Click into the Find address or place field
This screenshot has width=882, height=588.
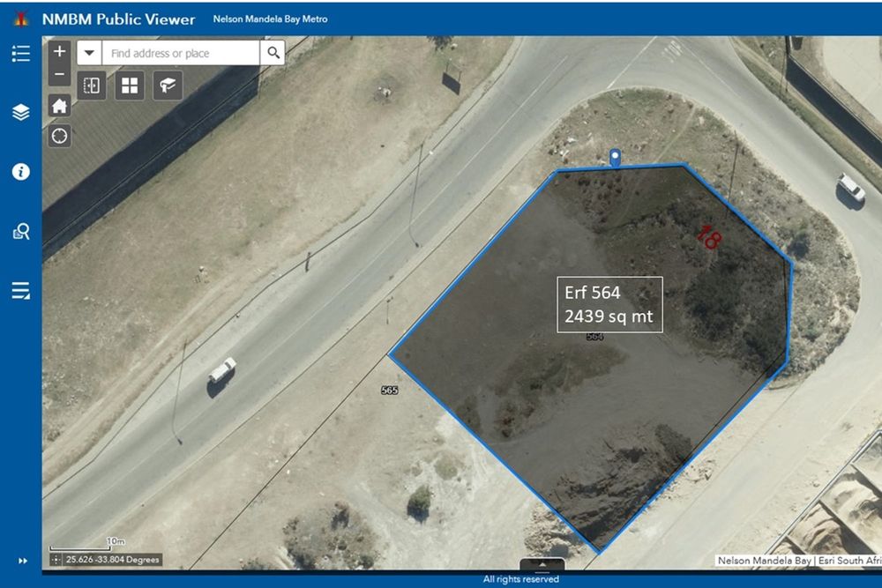[181, 53]
